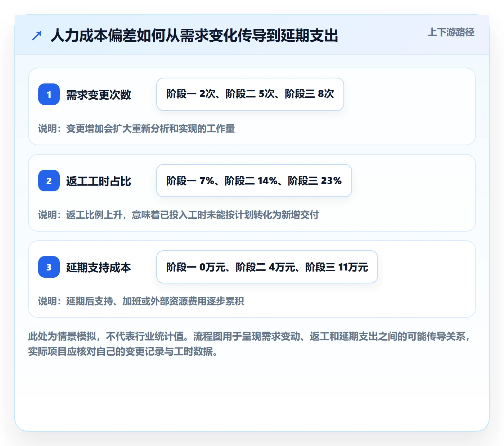Click the step 3 number badge
The width and height of the screenshot is (504, 446).
[49, 267]
